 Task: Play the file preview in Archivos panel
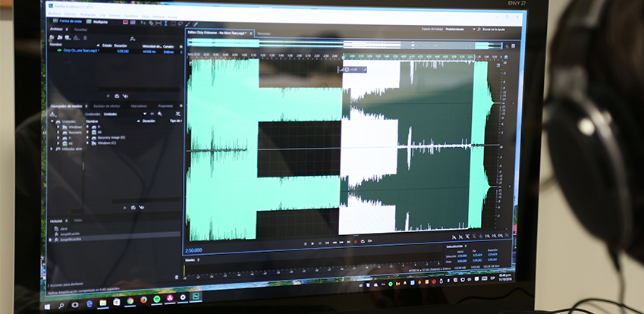[108, 96]
